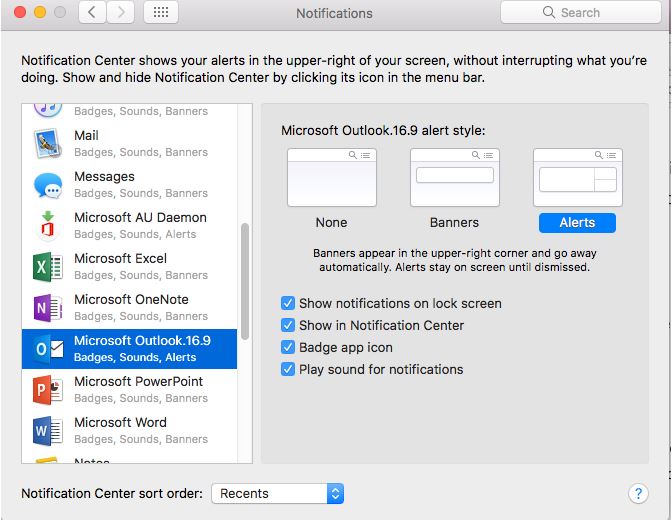Click the Microsoft PowerPoint icon
Image resolution: width=672 pixels, height=522 pixels.
click(x=48, y=390)
